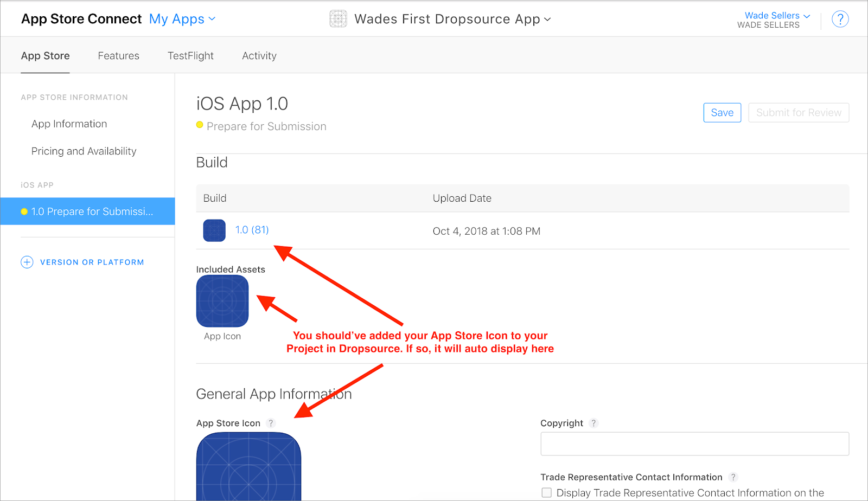868x501 pixels.
Task: Switch to the Features tab
Action: click(118, 56)
